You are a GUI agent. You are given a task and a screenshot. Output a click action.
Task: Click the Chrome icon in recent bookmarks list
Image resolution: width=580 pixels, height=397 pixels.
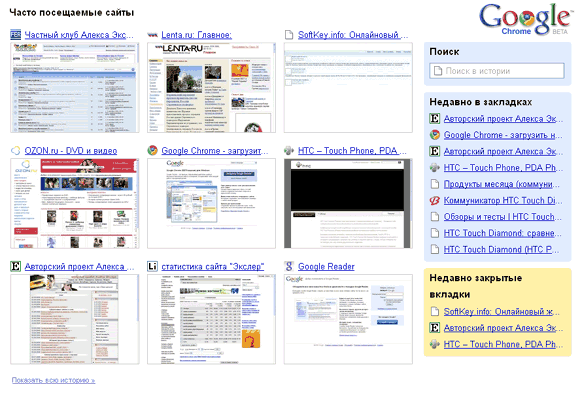point(435,135)
